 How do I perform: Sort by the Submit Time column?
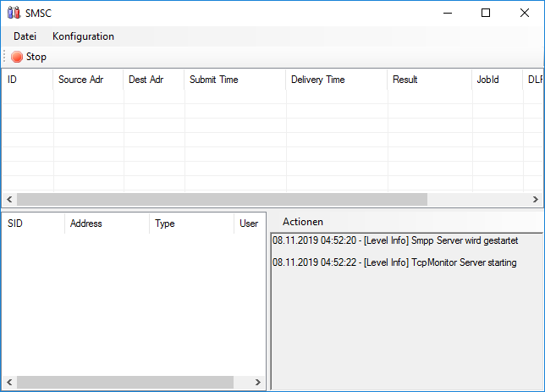tap(234, 80)
